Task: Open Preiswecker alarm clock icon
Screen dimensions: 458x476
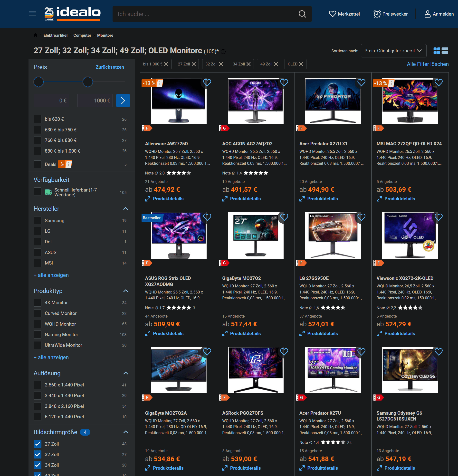Action: click(x=377, y=14)
